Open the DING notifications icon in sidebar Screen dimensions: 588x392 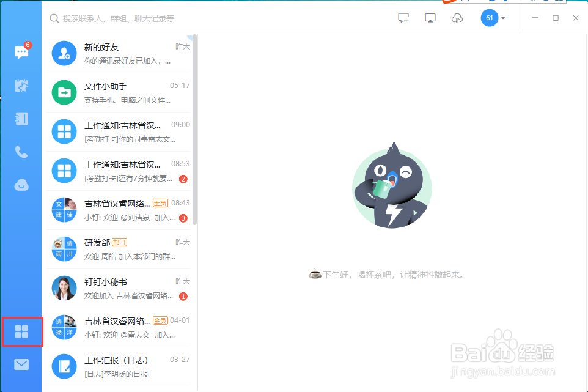[21, 86]
